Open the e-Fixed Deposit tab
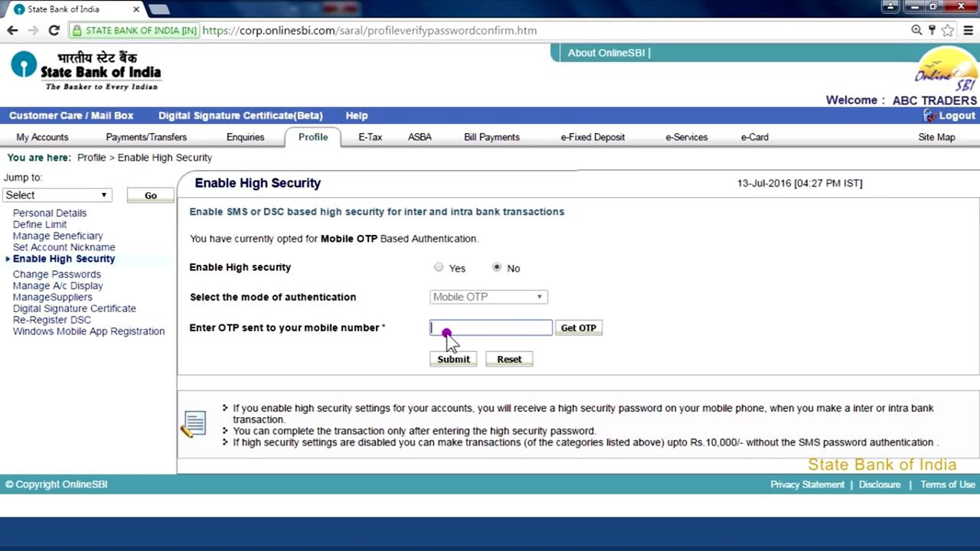980x551 pixels. [x=593, y=137]
